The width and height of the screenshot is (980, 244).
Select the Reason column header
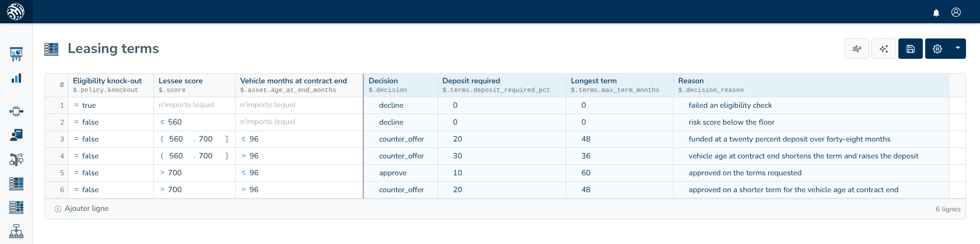[x=811, y=85]
